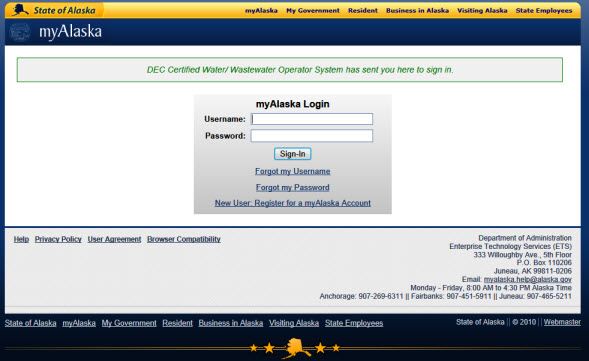Open My Government bottom footer link
Viewport: 589px width, 361px height.
point(129,323)
